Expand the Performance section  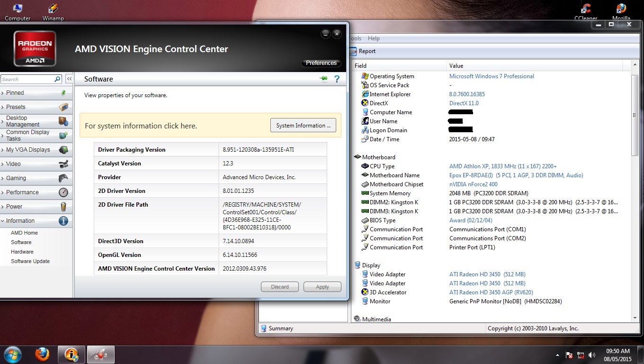36,192
